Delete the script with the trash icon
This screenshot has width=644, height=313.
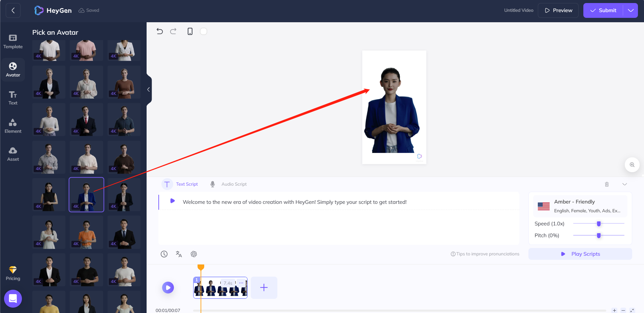click(x=607, y=184)
